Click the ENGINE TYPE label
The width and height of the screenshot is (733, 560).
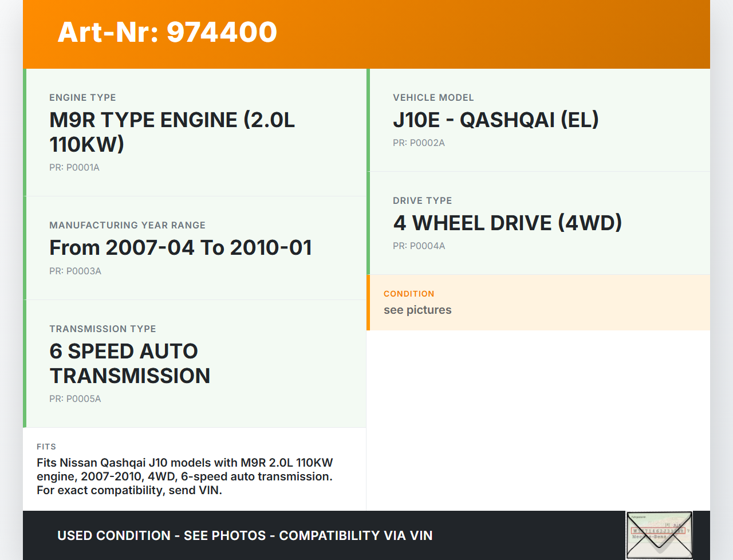(82, 97)
